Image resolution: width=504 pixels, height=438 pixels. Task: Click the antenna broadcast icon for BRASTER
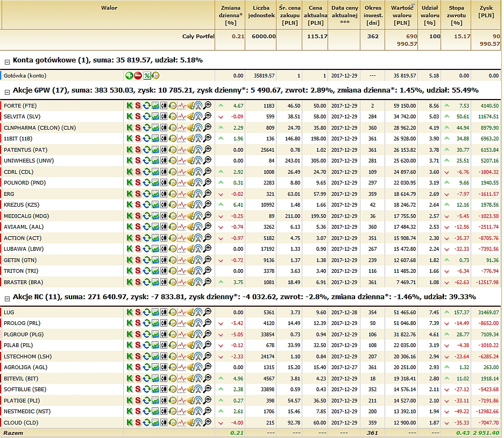click(x=198, y=282)
